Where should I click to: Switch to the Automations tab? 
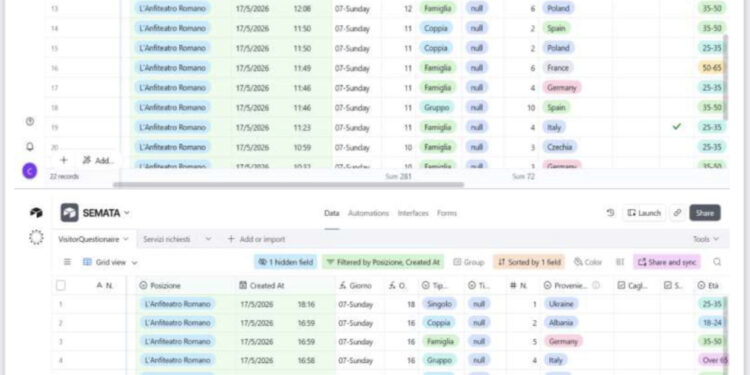pos(368,213)
